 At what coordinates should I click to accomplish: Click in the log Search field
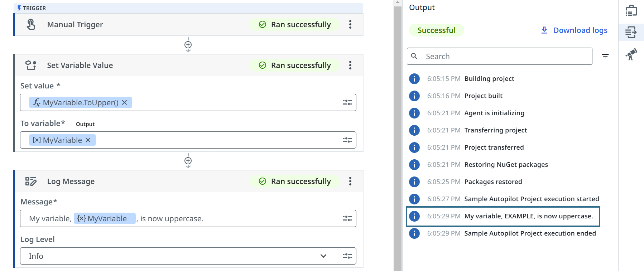[505, 56]
